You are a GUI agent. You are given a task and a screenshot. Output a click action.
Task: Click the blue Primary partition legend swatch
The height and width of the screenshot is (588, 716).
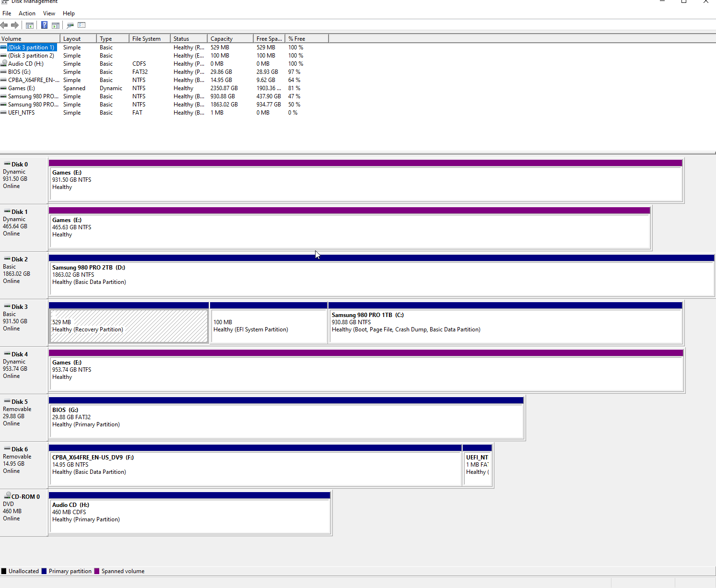(44, 571)
